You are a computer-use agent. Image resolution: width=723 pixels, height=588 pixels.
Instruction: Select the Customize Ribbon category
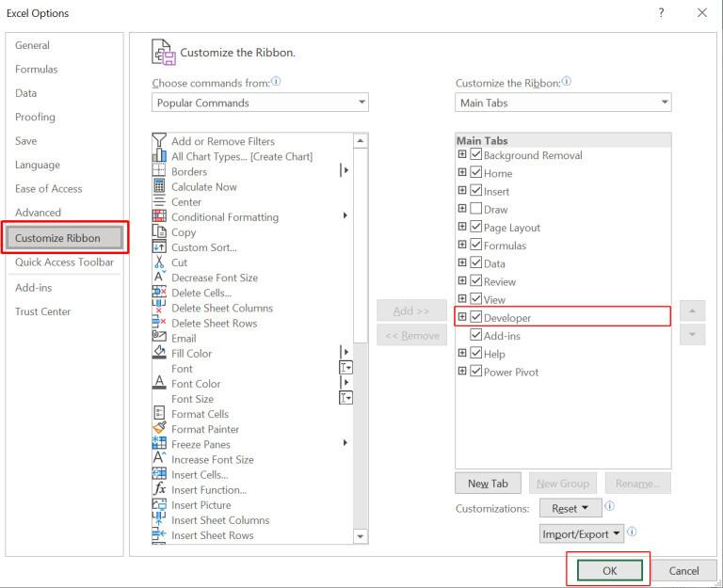(x=65, y=238)
